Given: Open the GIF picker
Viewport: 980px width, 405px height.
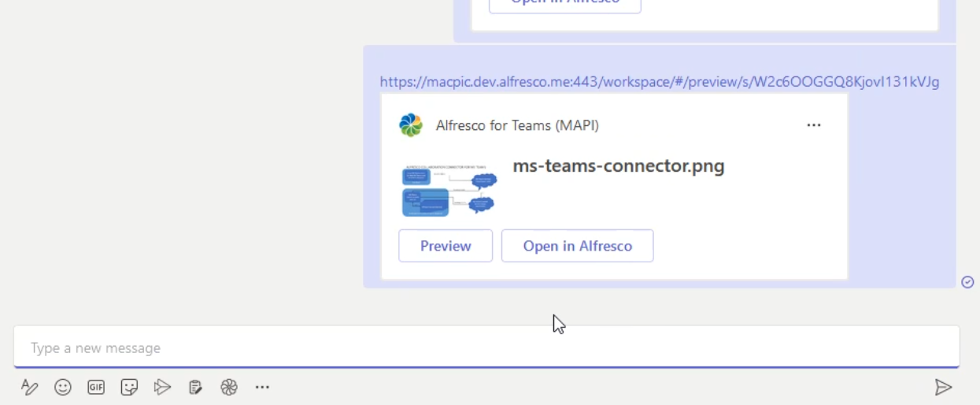Looking at the screenshot, I should pyautogui.click(x=96, y=387).
